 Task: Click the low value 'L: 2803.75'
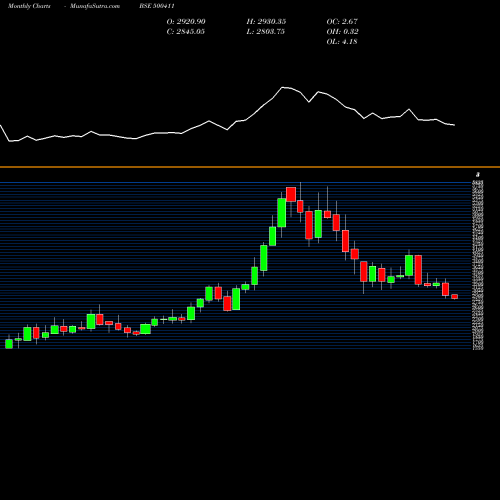[266, 32]
